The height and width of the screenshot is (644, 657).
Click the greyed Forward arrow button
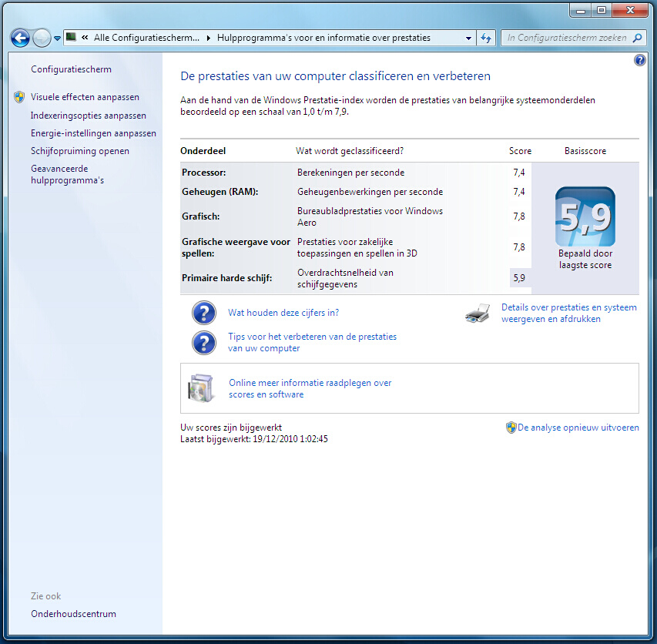point(42,38)
